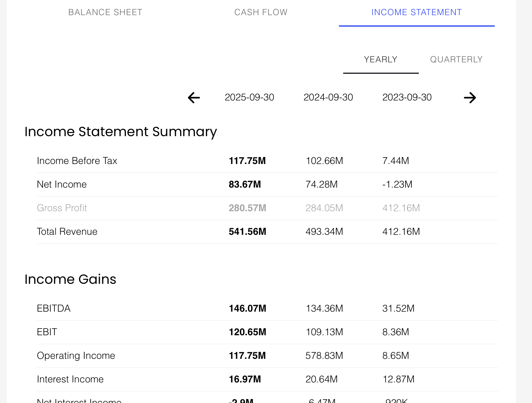Click the EBITDA row label

point(54,308)
